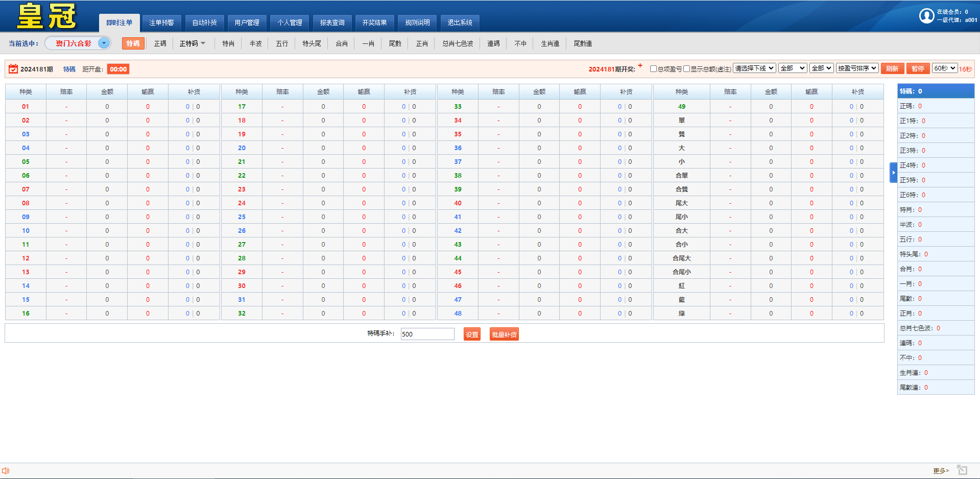Image resolution: width=980 pixels, height=479 pixels.
Task: Enable the 总项盈亏 checkbox
Action: 653,69
